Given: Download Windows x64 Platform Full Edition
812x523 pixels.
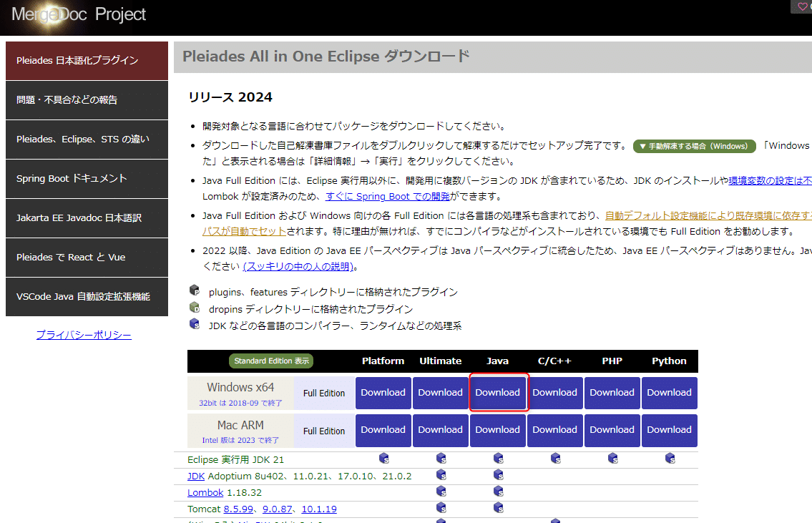Looking at the screenshot, I should click(383, 393).
